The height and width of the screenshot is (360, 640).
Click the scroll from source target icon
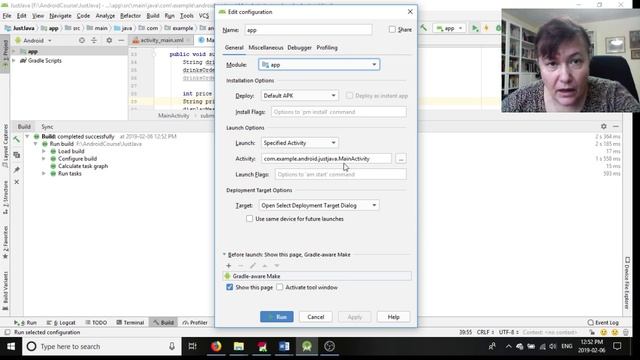click(x=82, y=40)
